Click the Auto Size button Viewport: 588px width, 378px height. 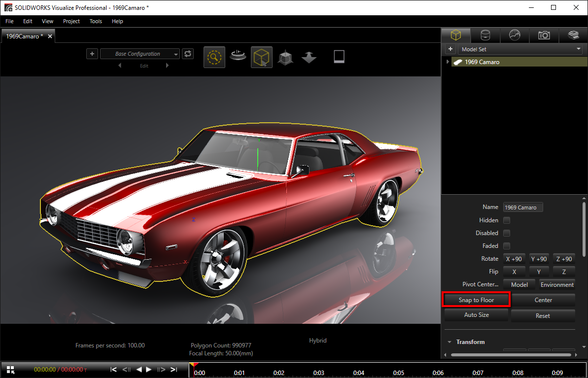point(476,315)
